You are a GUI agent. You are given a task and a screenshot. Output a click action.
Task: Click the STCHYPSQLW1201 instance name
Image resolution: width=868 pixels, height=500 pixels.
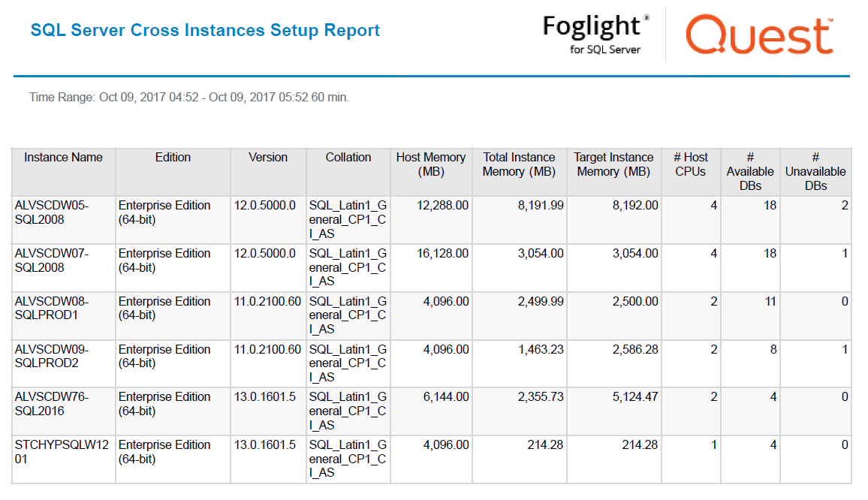(x=62, y=452)
